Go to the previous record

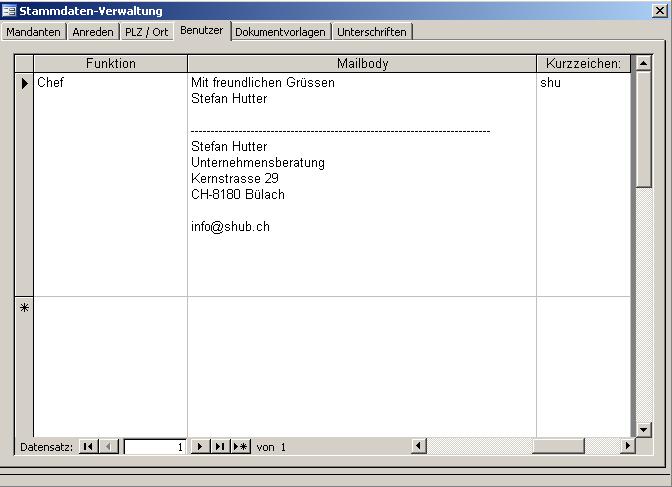tap(110, 447)
